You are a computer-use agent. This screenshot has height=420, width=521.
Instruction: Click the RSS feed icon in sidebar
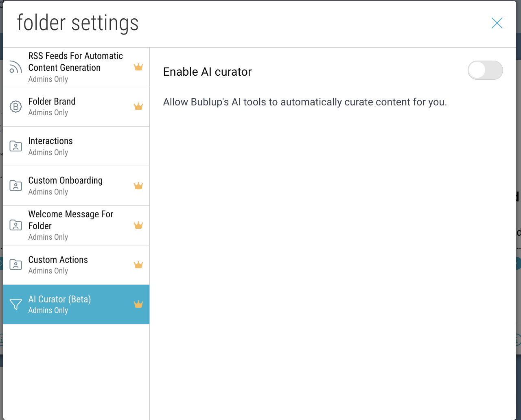point(15,67)
